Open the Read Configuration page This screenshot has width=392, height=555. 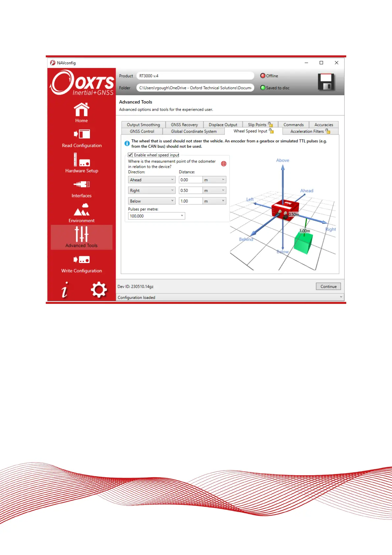(82, 138)
